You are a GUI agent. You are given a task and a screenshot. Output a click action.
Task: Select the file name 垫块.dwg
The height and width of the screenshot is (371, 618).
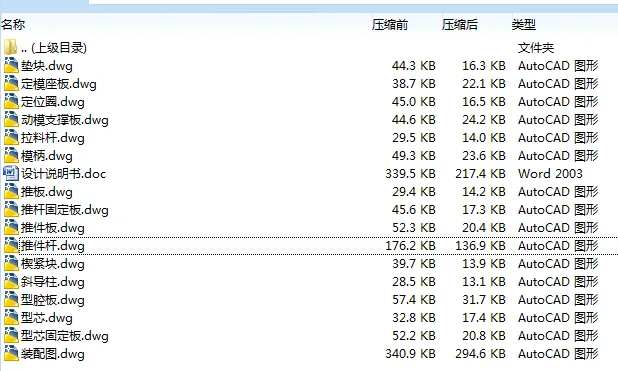pos(47,66)
